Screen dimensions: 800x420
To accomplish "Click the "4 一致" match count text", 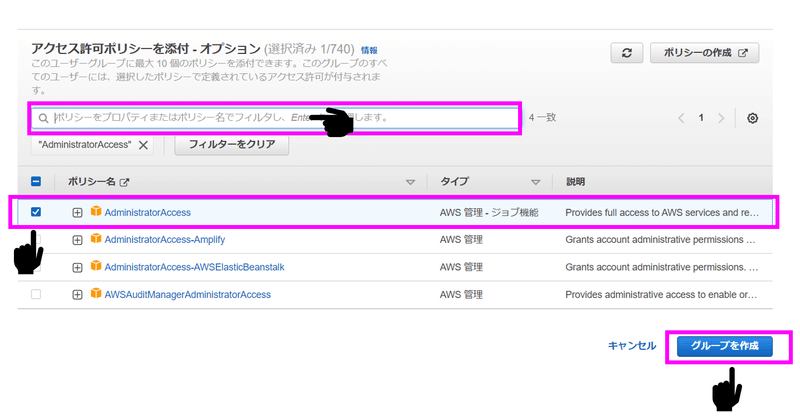I will pos(542,117).
